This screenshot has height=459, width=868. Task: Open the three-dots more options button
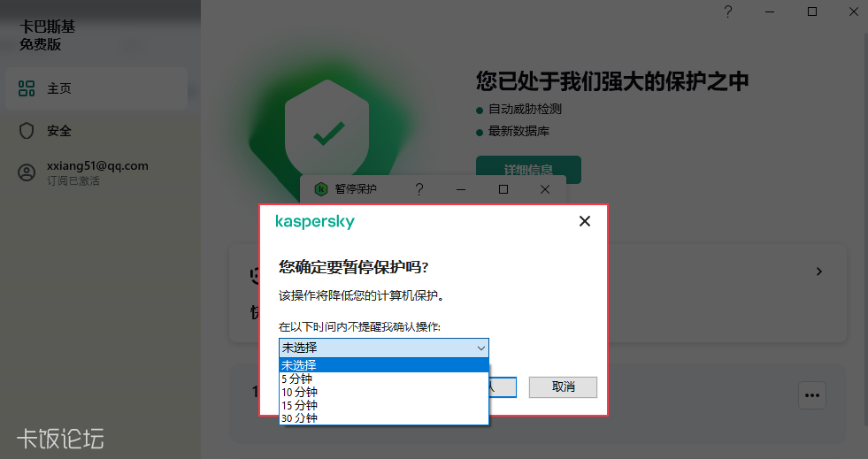tap(812, 395)
